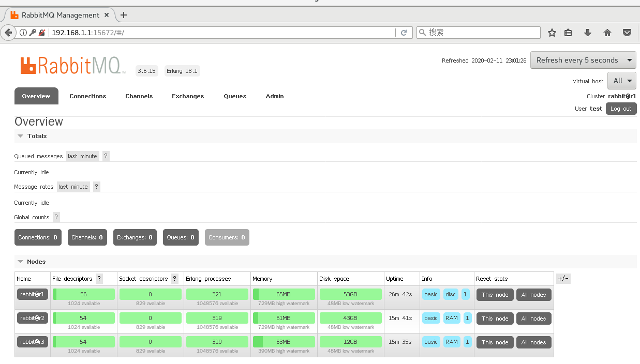Reload the page with the refresh icon
The image size is (640, 364).
pos(404,33)
